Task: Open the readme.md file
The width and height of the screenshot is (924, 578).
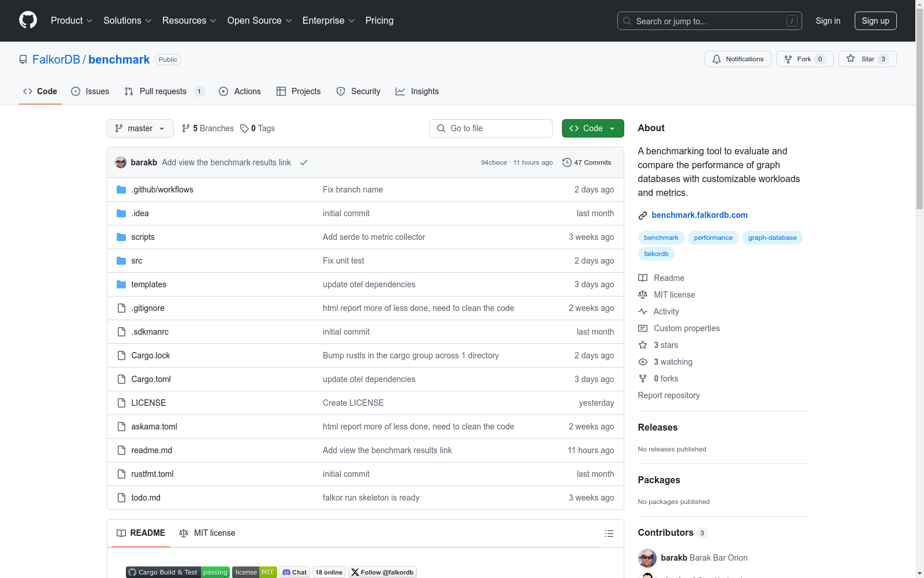Action: pyautogui.click(x=151, y=450)
